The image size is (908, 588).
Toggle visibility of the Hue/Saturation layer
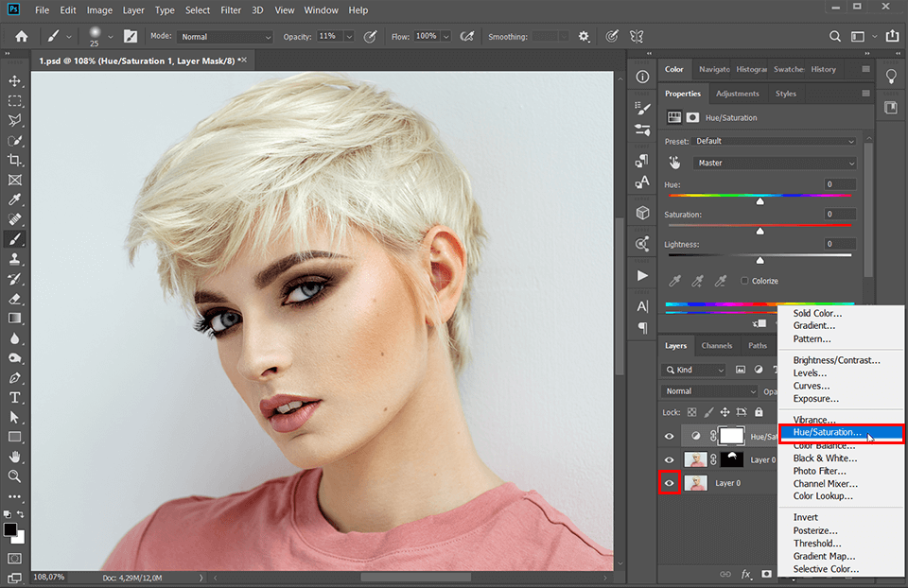pos(669,435)
